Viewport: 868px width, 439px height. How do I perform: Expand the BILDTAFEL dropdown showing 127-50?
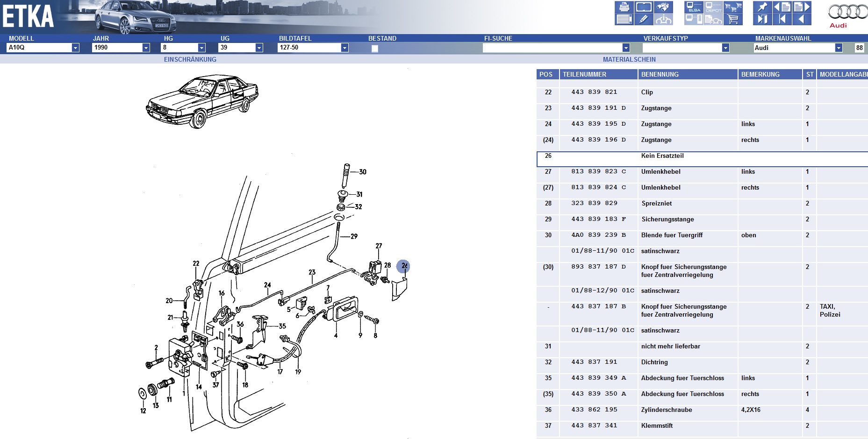tap(344, 48)
